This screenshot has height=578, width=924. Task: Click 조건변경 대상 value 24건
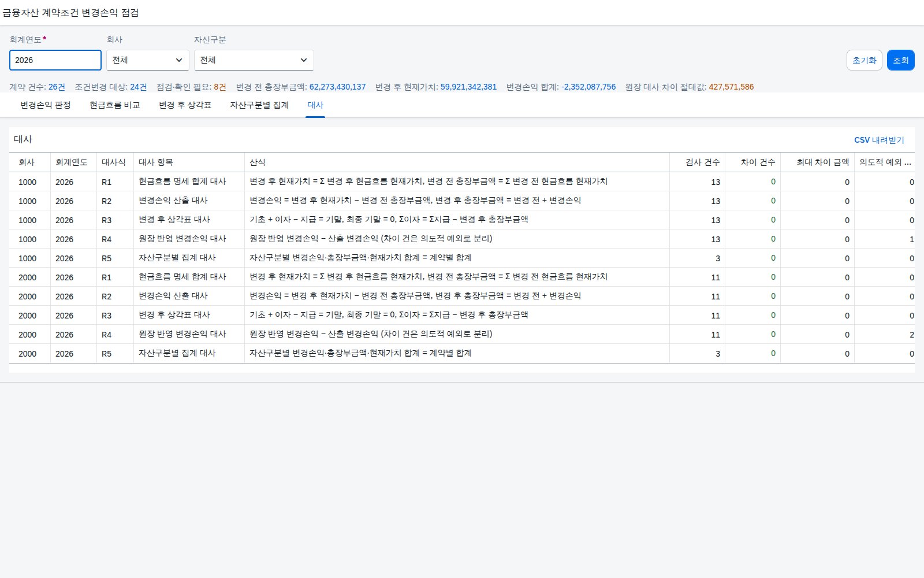point(139,87)
